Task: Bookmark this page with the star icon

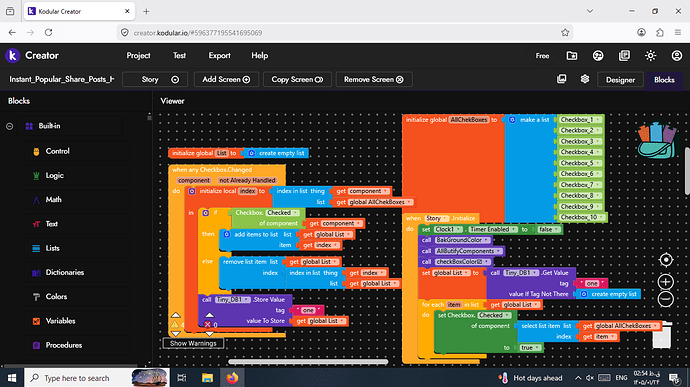Action: (x=565, y=33)
